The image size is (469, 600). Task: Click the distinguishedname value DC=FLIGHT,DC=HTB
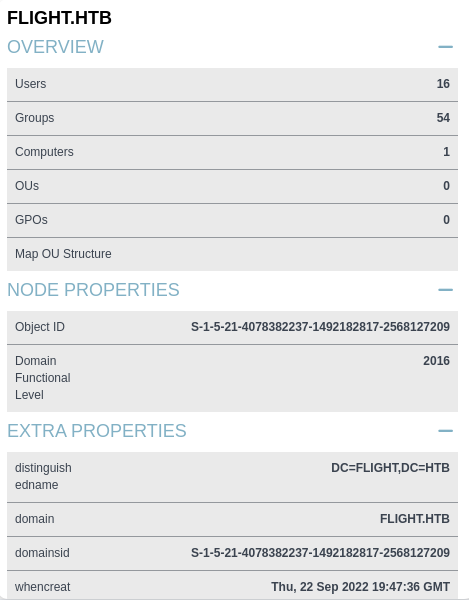click(x=390, y=468)
